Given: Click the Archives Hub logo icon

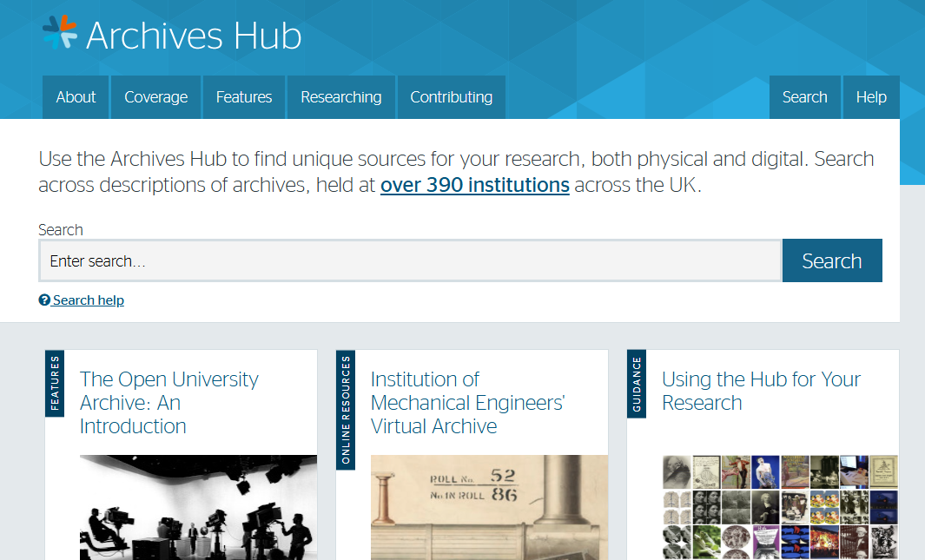Looking at the screenshot, I should pyautogui.click(x=60, y=33).
